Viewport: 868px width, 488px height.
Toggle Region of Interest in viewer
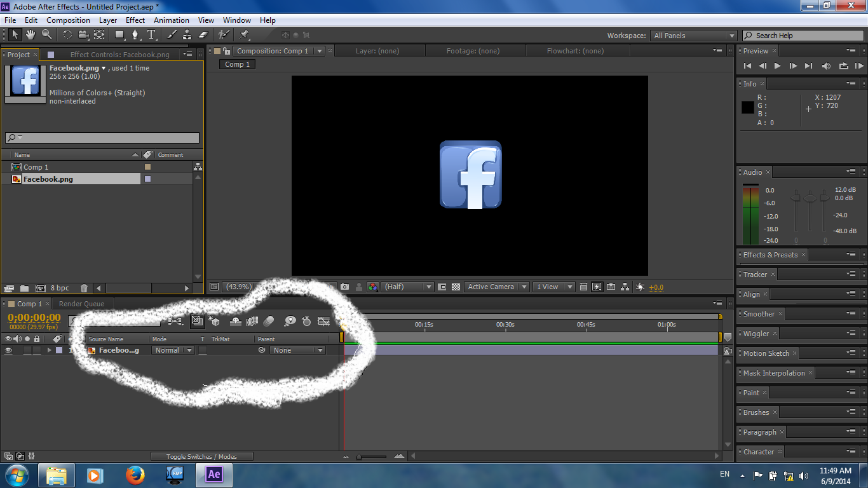click(x=442, y=287)
